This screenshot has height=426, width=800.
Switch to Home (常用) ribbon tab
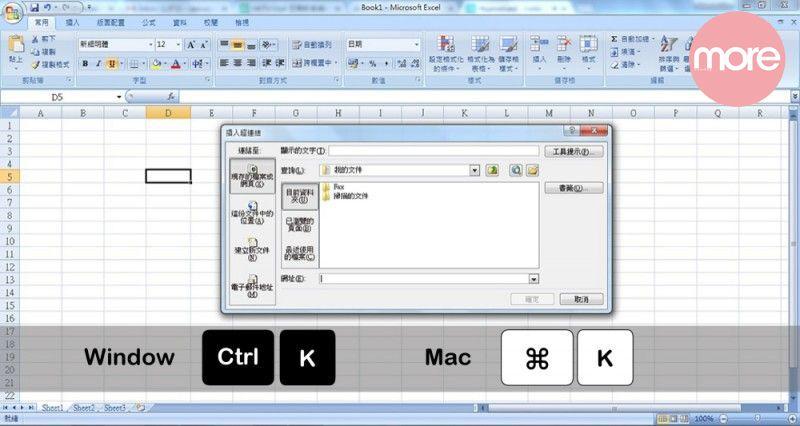pyautogui.click(x=41, y=23)
